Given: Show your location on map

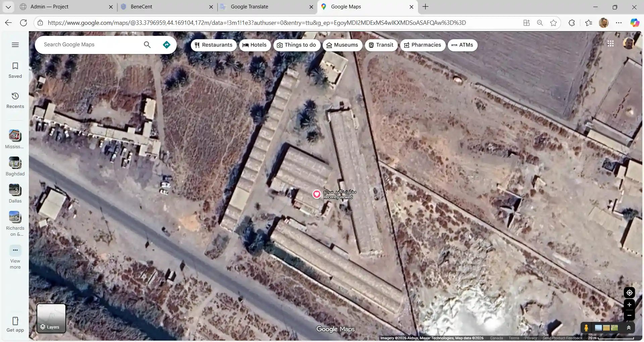Looking at the screenshot, I should pyautogui.click(x=629, y=293).
